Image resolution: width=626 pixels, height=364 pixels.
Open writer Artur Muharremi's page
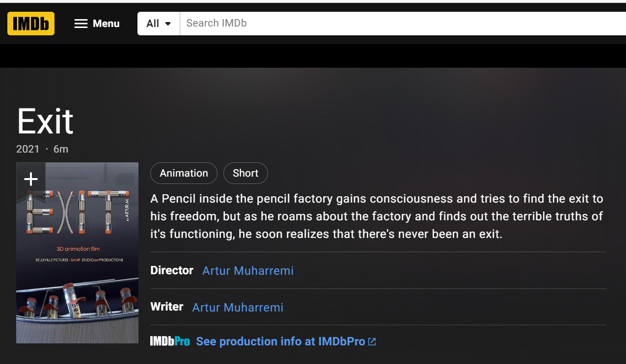tap(238, 307)
